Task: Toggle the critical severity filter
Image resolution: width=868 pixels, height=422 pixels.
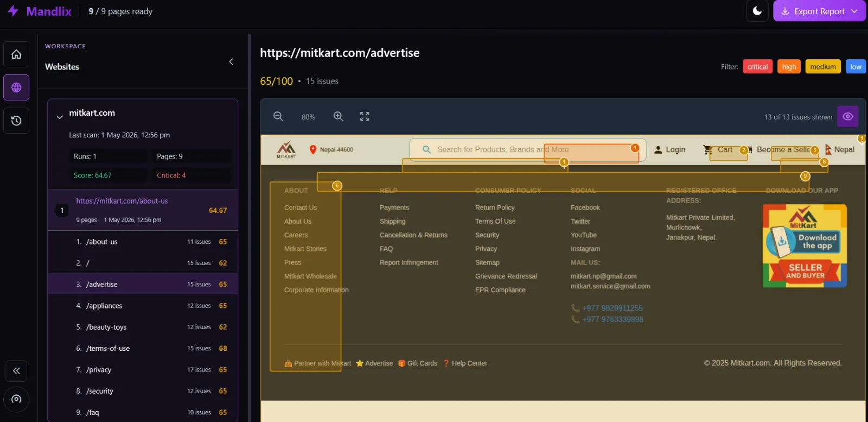Action: pyautogui.click(x=757, y=67)
